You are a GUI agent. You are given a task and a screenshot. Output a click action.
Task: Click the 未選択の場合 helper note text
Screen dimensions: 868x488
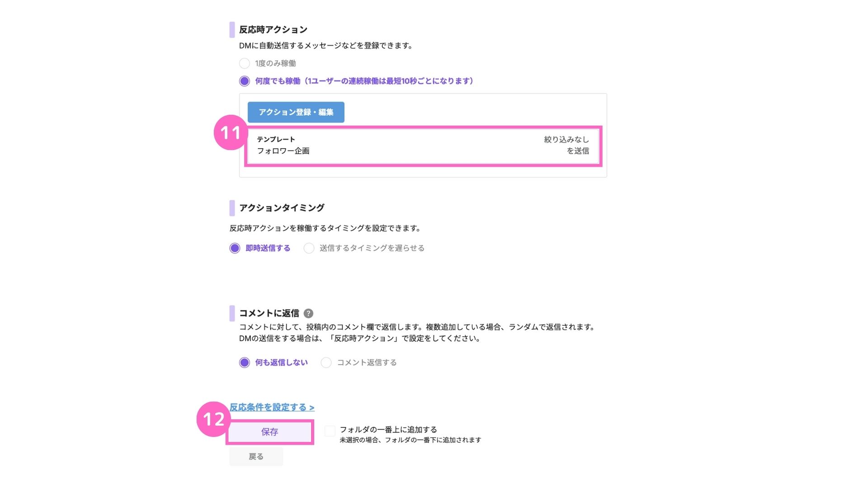410,440
